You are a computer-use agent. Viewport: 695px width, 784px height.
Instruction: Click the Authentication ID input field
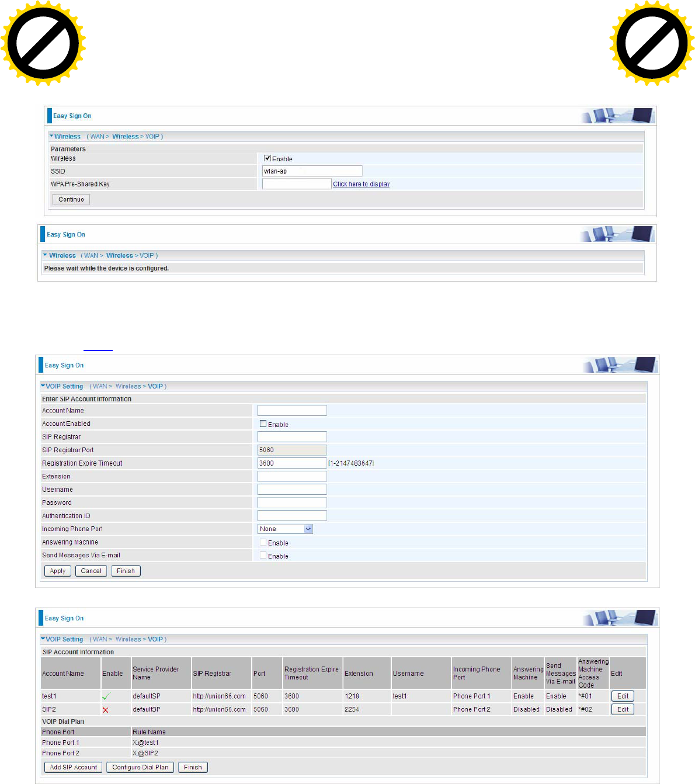click(292, 516)
